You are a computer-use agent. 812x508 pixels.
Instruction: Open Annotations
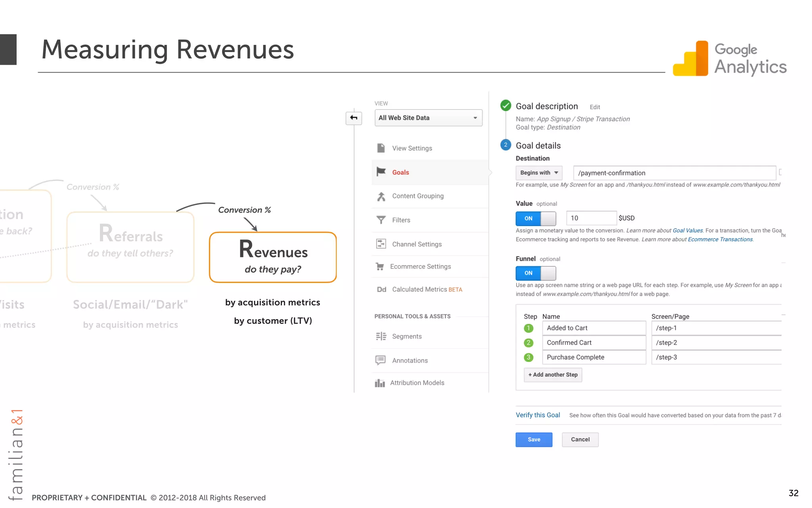(x=410, y=360)
